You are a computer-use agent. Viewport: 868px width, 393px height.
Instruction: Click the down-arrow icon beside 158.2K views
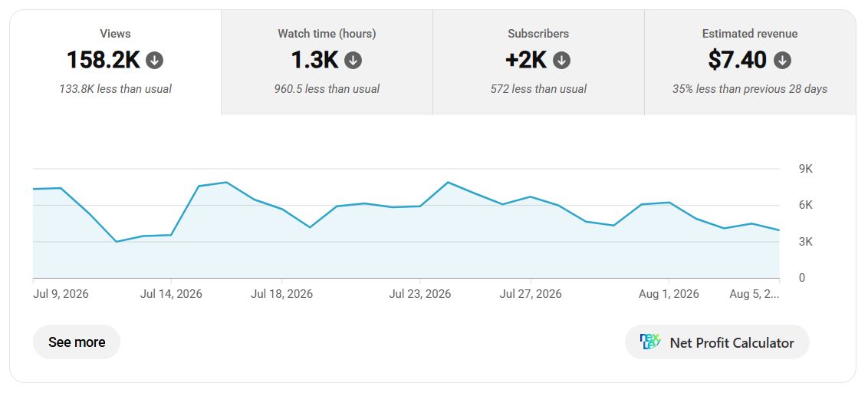point(154,61)
